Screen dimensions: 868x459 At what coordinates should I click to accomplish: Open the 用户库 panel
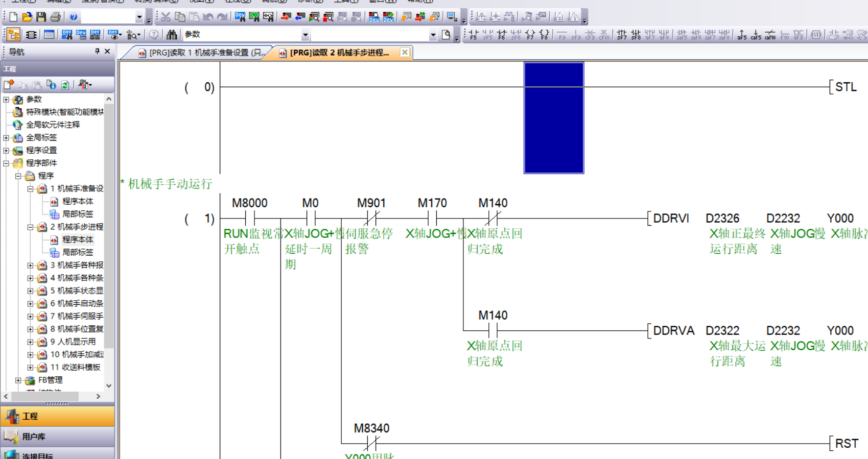click(x=57, y=437)
